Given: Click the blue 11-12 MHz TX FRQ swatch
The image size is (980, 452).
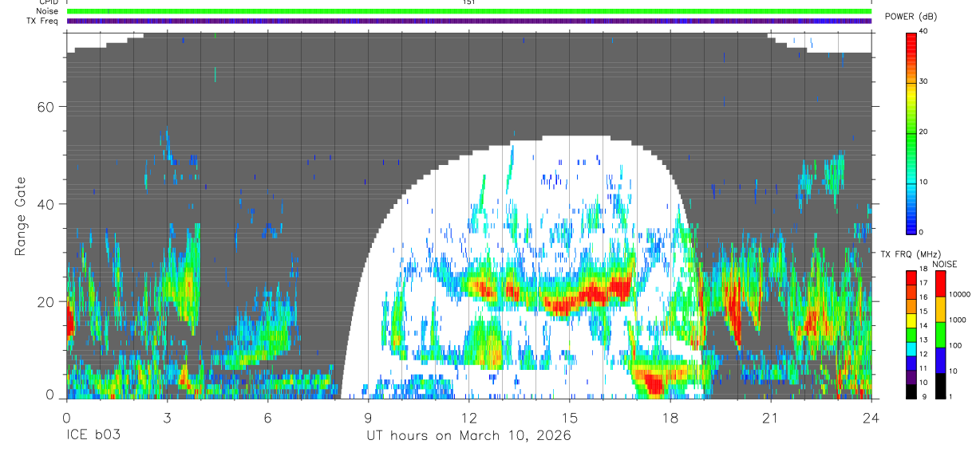Looking at the screenshot, I should (912, 363).
